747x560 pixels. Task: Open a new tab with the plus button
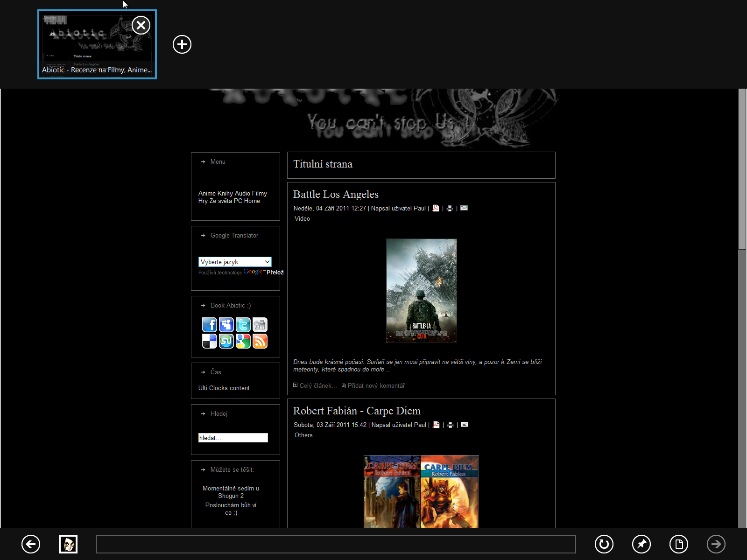pyautogui.click(x=182, y=44)
